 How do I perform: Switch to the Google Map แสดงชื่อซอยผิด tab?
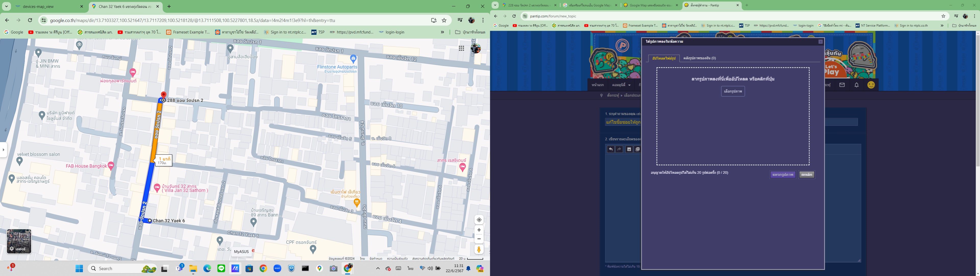(x=651, y=5)
